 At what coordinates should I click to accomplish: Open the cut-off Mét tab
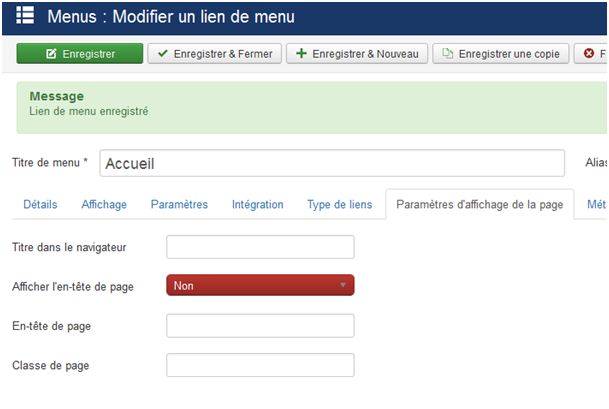click(596, 204)
